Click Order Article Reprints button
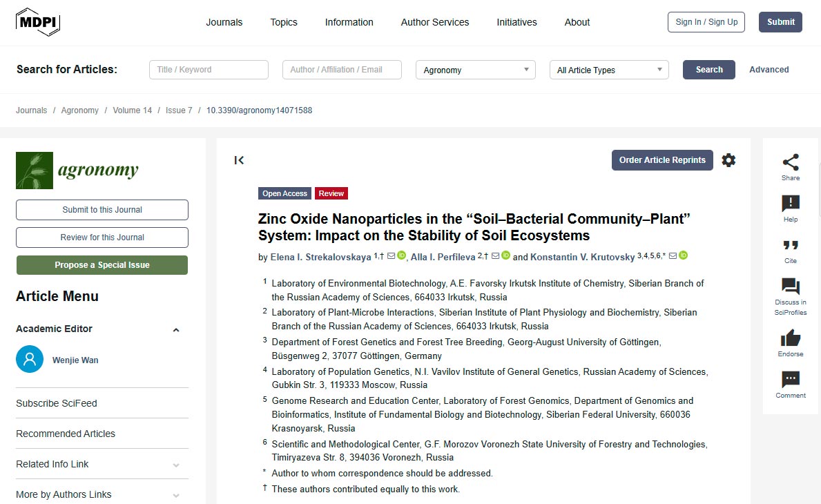 (661, 160)
